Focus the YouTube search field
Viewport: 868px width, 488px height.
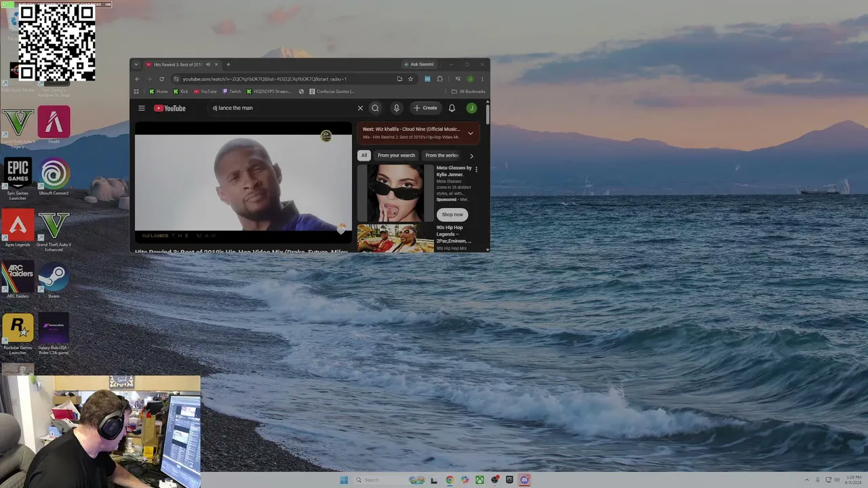[281, 108]
